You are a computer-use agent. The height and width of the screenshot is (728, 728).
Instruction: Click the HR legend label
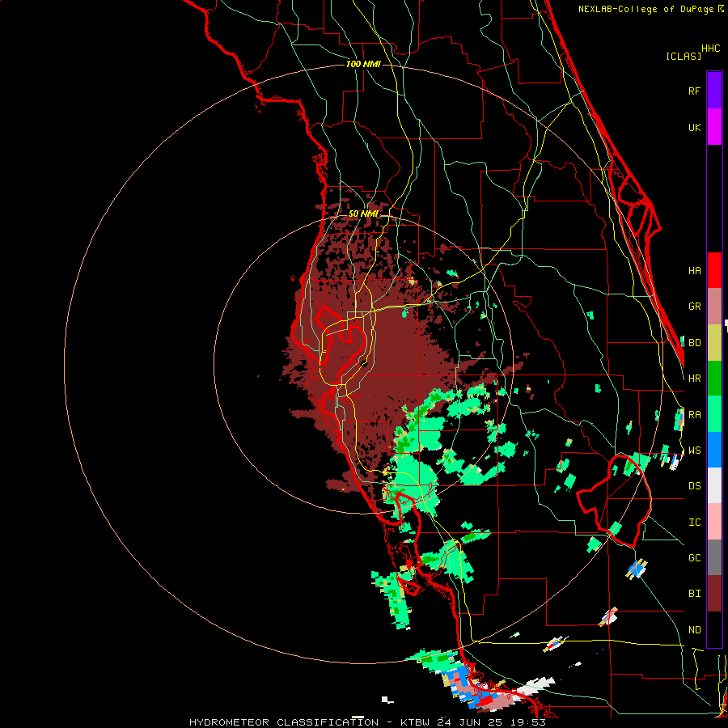[x=694, y=379]
